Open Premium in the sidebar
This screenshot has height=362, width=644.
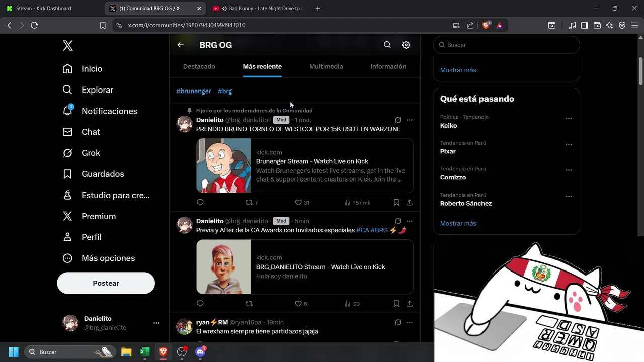click(x=89, y=216)
